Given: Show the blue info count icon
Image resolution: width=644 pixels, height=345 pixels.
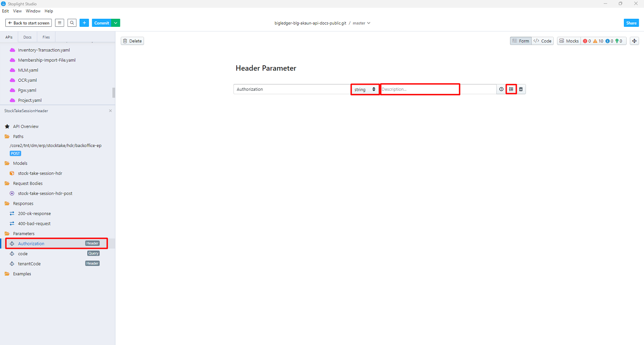Looking at the screenshot, I should [610, 41].
